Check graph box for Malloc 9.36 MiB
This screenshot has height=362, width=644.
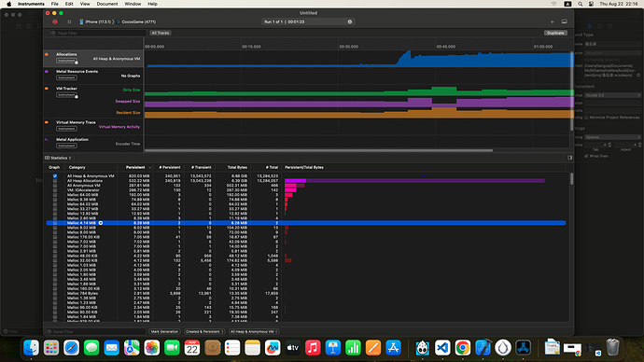click(55, 200)
